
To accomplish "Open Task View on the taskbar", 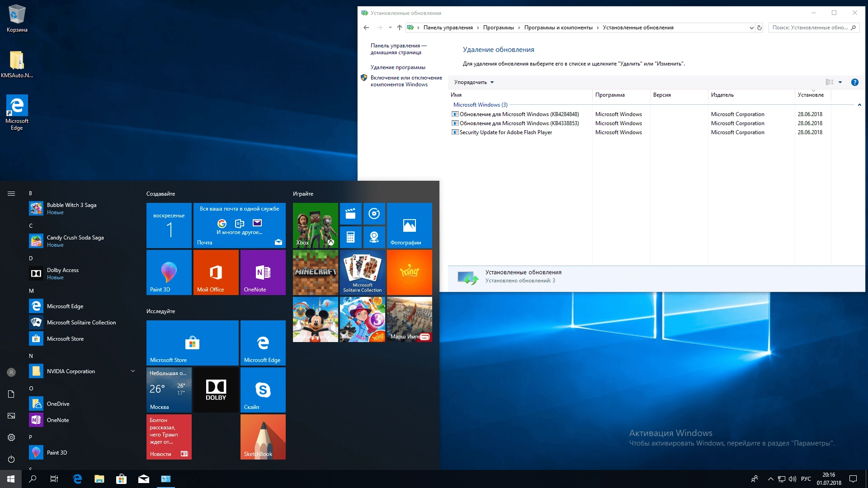I will [54, 479].
